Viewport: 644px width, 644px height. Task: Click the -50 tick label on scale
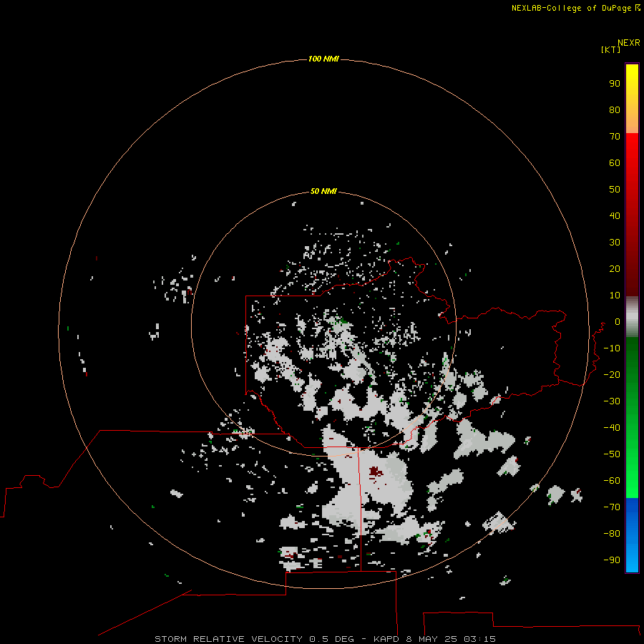coord(612,454)
